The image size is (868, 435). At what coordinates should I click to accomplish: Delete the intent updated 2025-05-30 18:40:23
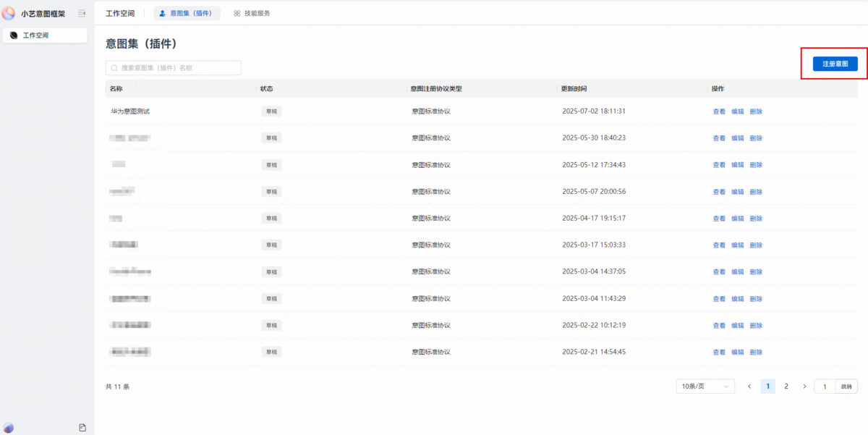click(756, 138)
